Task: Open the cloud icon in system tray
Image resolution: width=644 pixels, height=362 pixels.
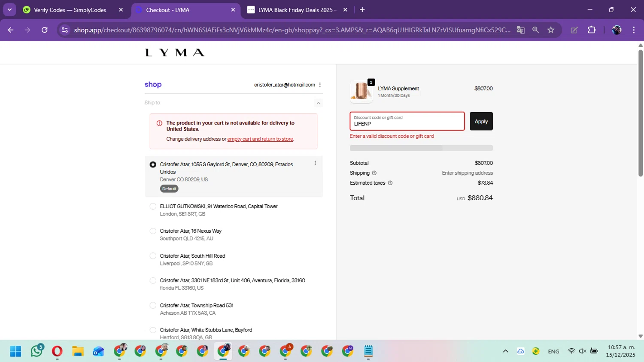Action: pyautogui.click(x=520, y=351)
